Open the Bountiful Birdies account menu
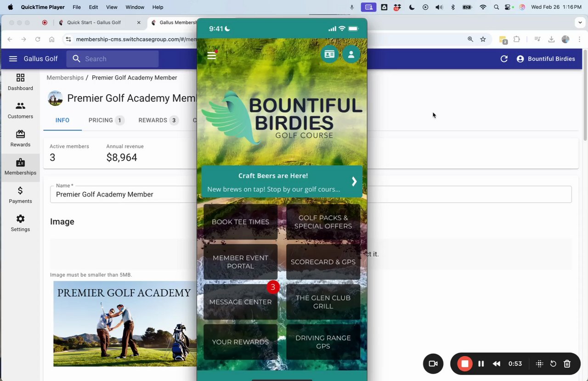This screenshot has height=381, width=588. [x=546, y=59]
